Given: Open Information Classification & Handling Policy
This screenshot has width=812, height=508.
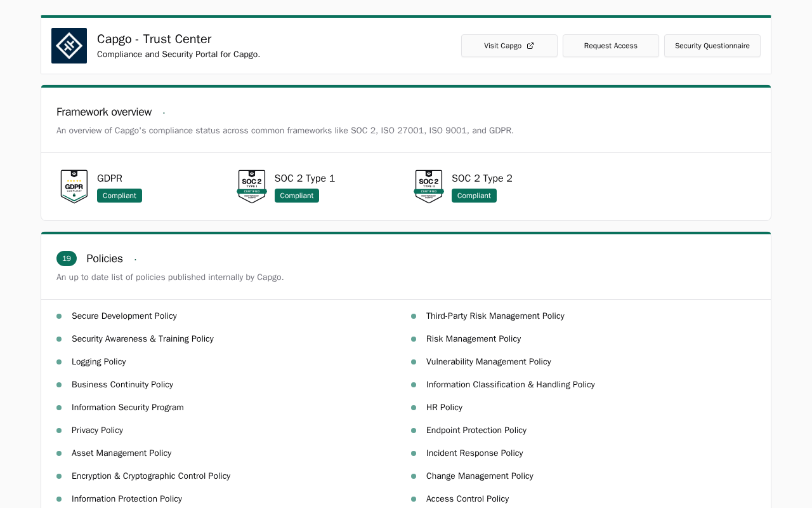Looking at the screenshot, I should point(511,385).
